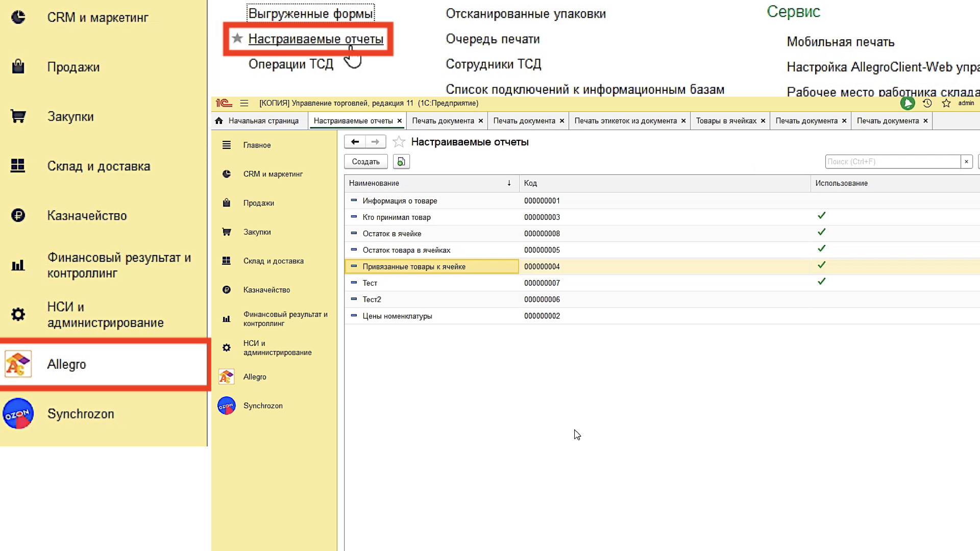Close the Настраиваемые отчеты tab

[x=400, y=121]
